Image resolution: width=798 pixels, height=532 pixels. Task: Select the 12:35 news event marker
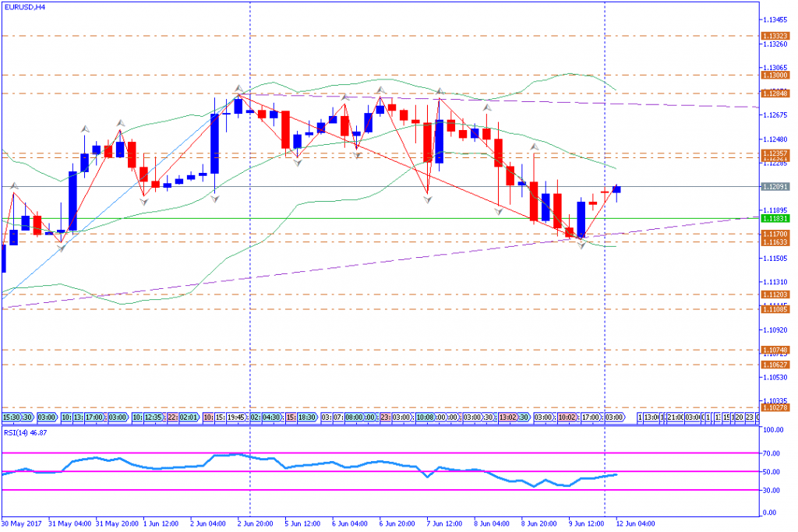click(x=154, y=417)
